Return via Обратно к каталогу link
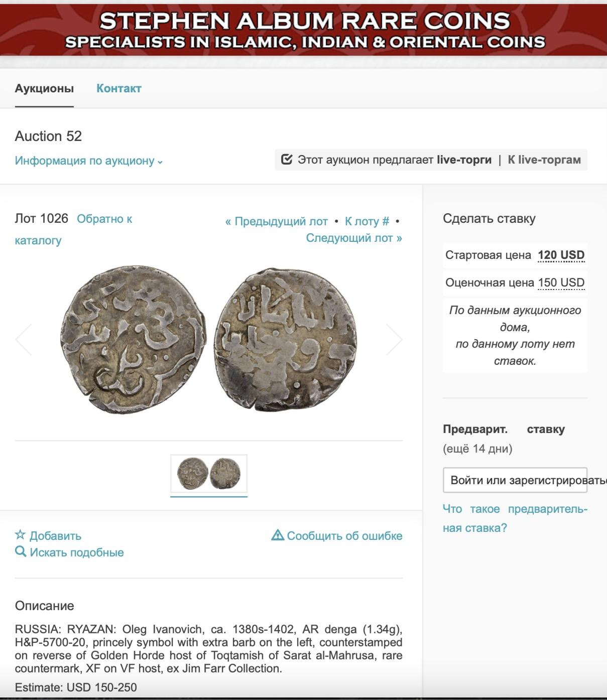 pos(73,229)
